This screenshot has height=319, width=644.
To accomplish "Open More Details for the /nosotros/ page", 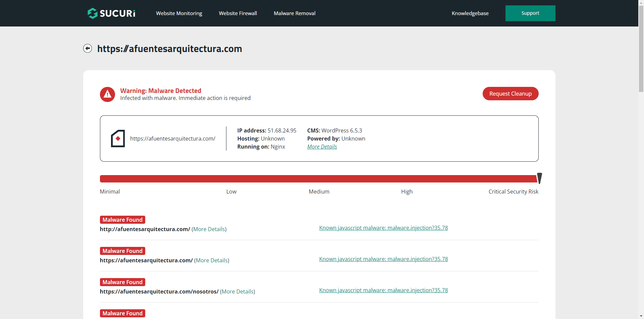I will pos(237,291).
